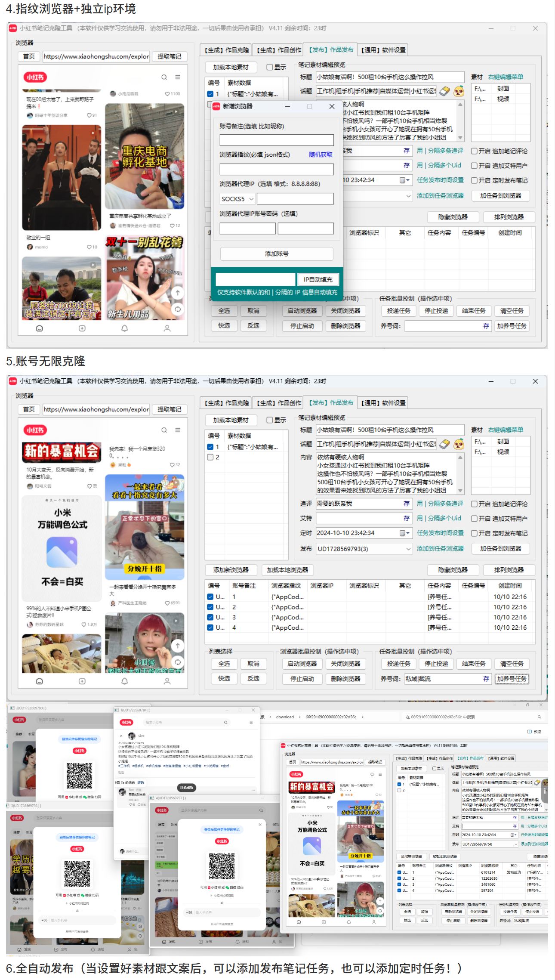Screen dimensions: 555x980
Task: Enable 开启 追加艾特用户 in section 5 window
Action: click(474, 519)
